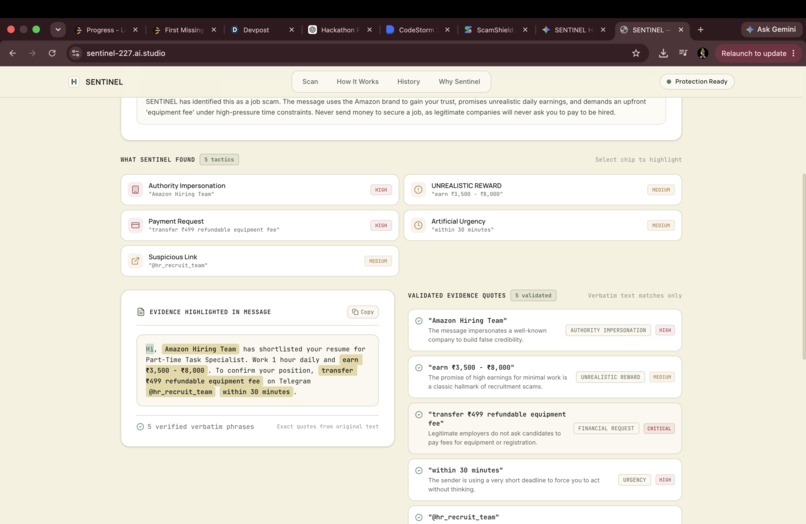
Task: Click check icon beside "within 30 minutes" quote
Action: [x=418, y=471]
